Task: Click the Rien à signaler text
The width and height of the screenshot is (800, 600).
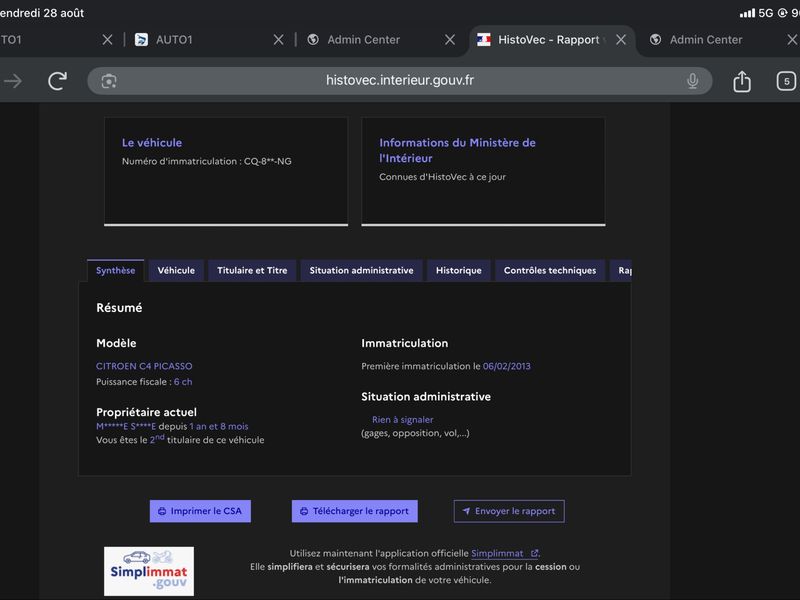Action: (403, 420)
